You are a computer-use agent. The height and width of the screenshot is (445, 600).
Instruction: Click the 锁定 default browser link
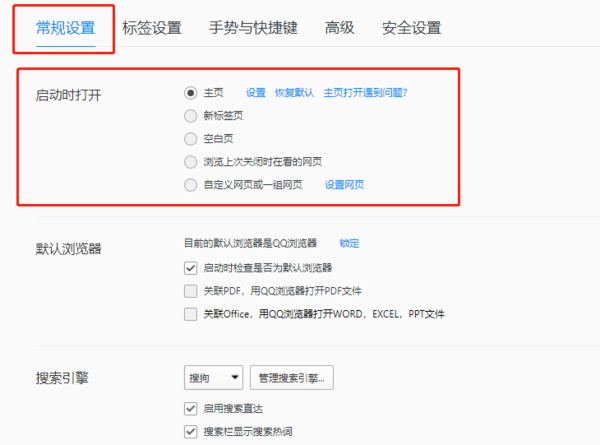[x=349, y=243]
